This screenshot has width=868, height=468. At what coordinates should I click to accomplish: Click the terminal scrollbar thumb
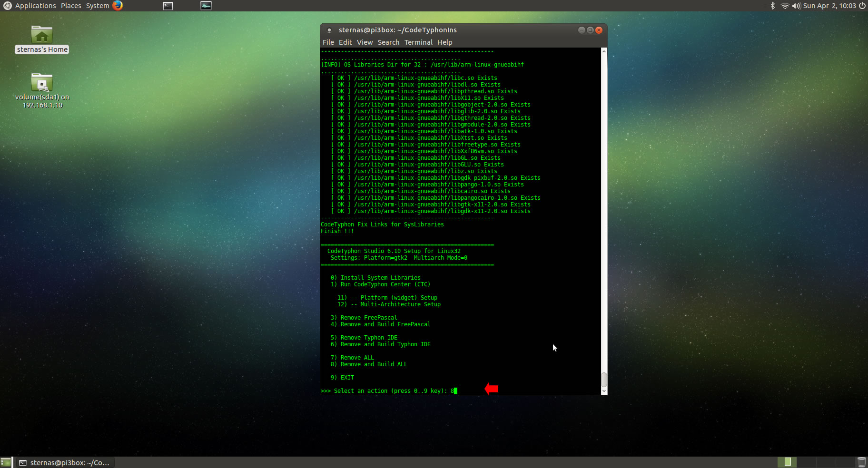tap(604, 380)
